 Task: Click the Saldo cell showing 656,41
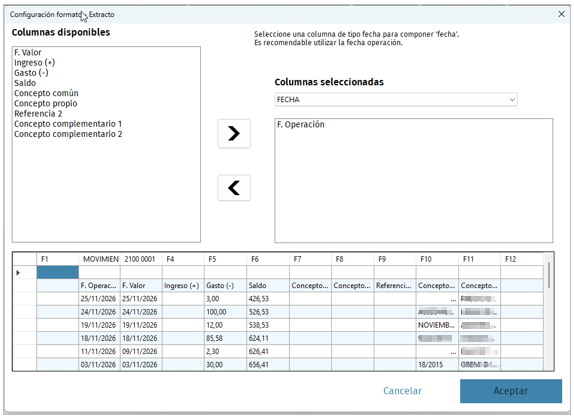pyautogui.click(x=268, y=365)
